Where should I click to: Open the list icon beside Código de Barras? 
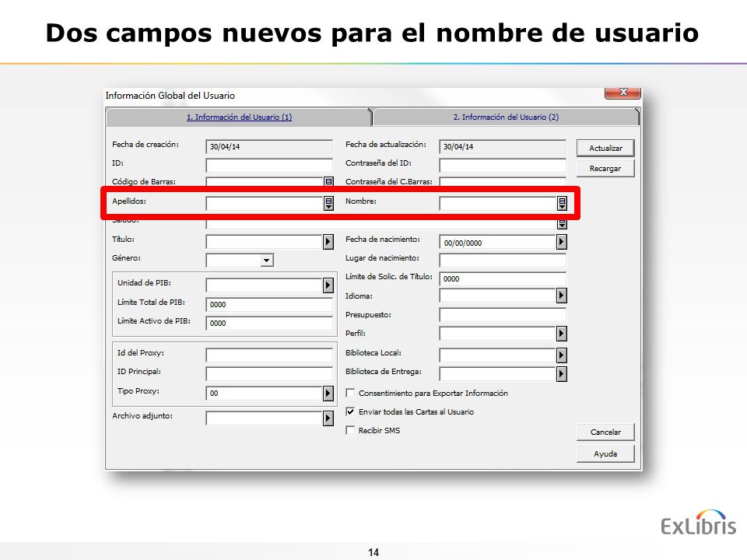point(328,181)
